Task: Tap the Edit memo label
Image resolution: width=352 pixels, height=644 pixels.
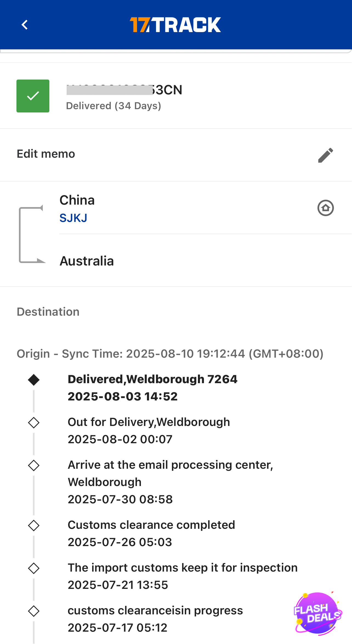Action: pos(46,154)
